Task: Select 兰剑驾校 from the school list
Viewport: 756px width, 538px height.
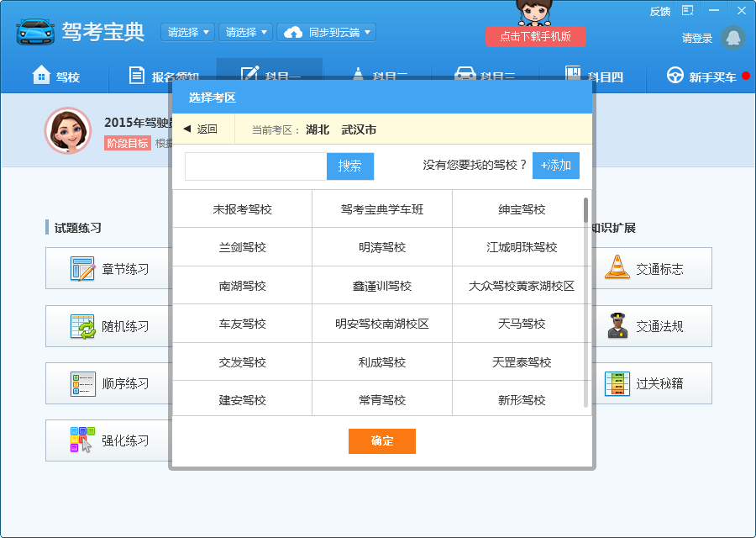Action: click(x=242, y=247)
